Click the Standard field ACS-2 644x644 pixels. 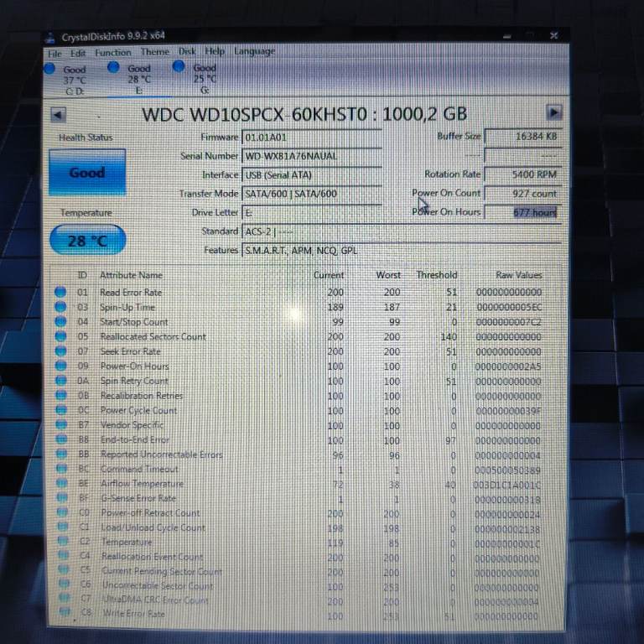402,231
